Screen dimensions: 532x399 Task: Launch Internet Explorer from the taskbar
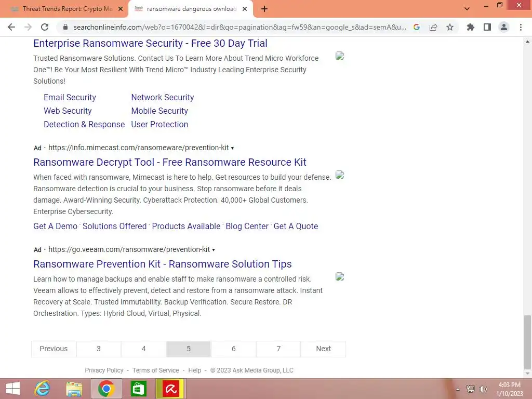[x=43, y=389]
